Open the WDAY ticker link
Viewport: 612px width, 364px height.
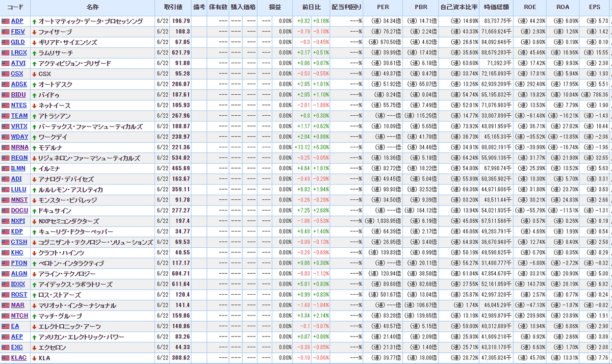(19, 137)
